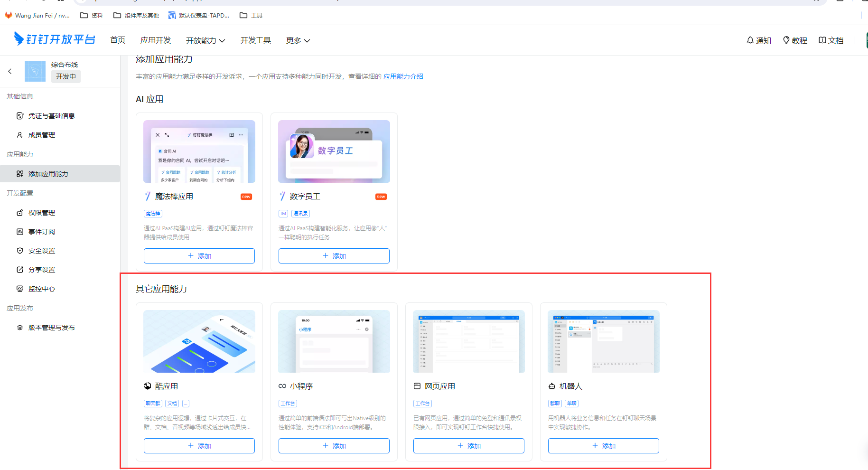Click the 数字员工 wand icon
The image size is (868, 470).
pos(282,196)
